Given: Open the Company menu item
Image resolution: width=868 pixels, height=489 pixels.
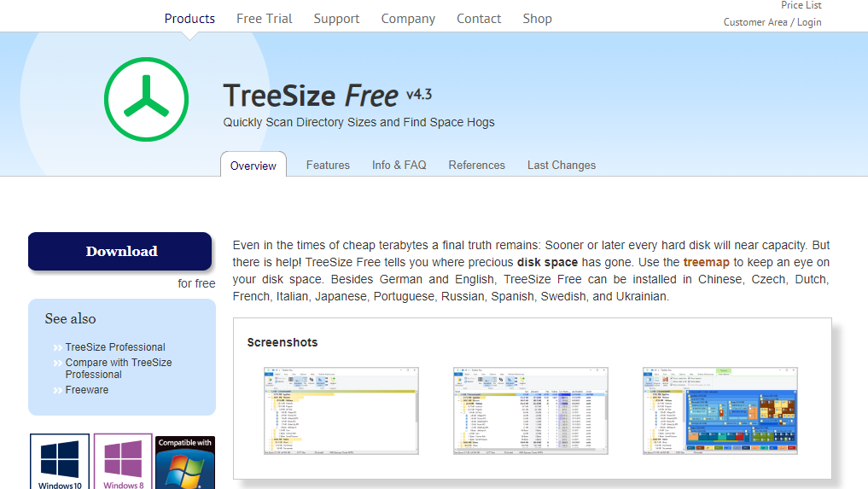Looking at the screenshot, I should [x=408, y=18].
